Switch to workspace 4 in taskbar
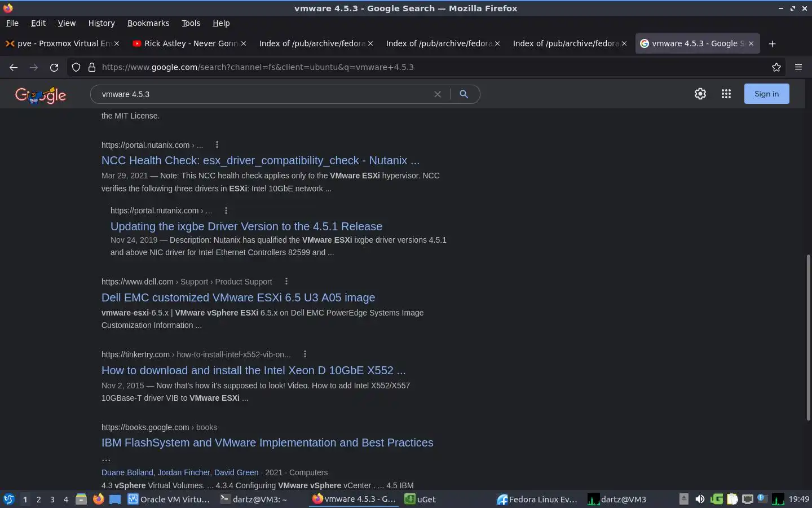The image size is (812, 508). (x=66, y=500)
